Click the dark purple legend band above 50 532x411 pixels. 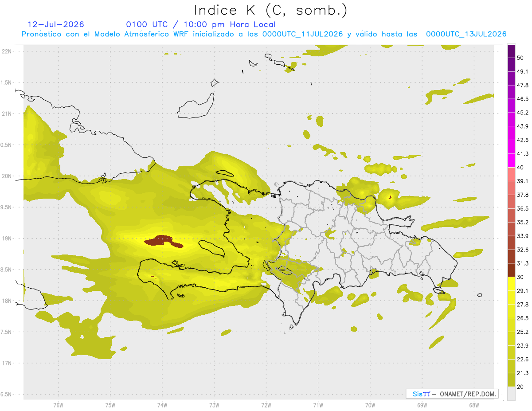pos(512,51)
